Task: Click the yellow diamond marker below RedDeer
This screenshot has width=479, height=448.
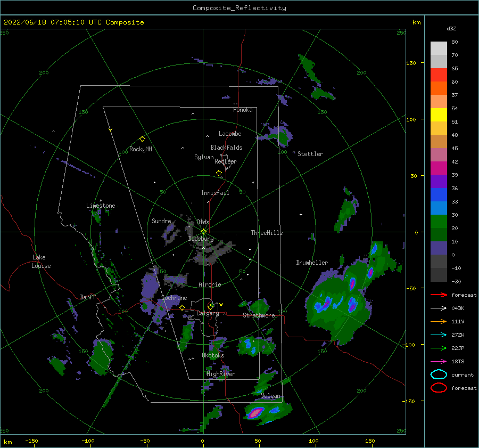Action: point(219,173)
